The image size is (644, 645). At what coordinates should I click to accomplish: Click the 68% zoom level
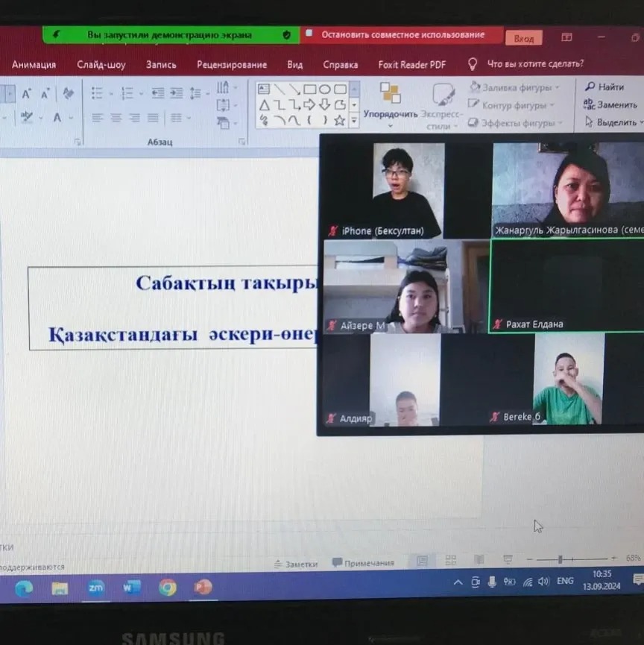634,558
